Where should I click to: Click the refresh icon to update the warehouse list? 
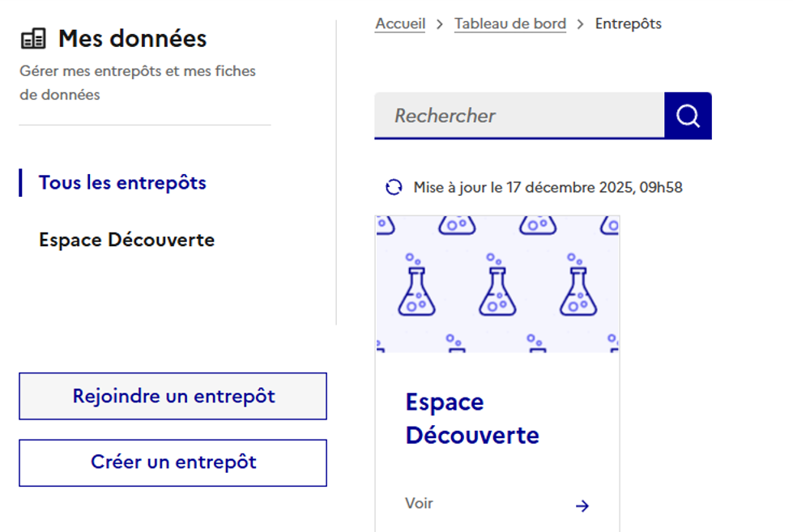394,187
